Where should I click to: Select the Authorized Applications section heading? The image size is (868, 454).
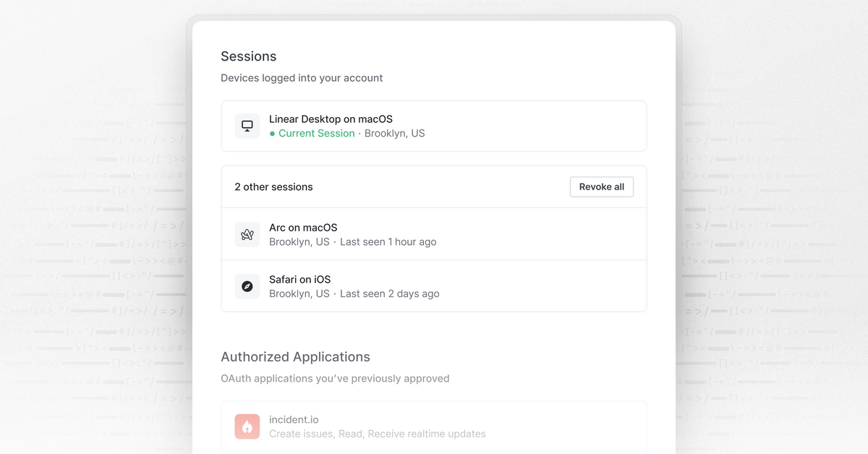click(296, 356)
